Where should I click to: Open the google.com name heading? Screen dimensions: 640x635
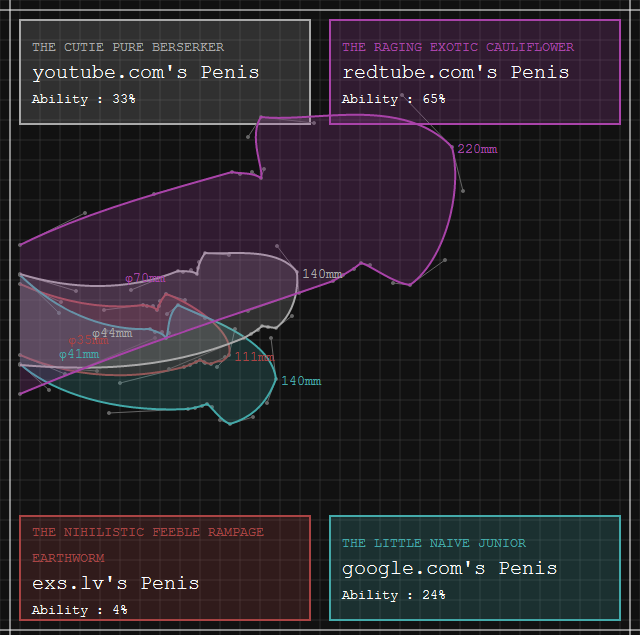tap(449, 568)
